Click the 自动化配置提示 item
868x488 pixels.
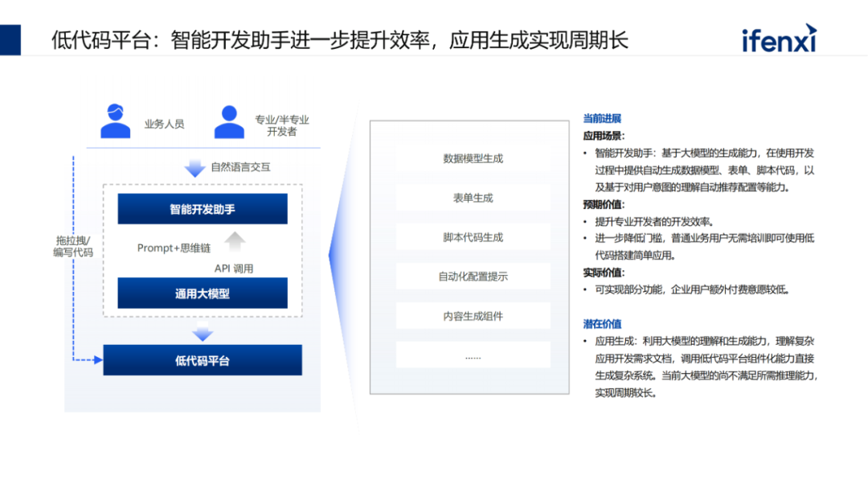click(x=473, y=277)
